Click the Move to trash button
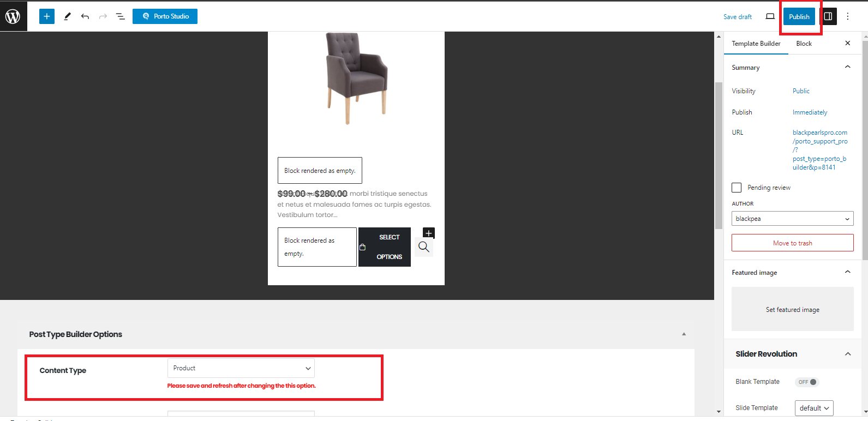 792,243
